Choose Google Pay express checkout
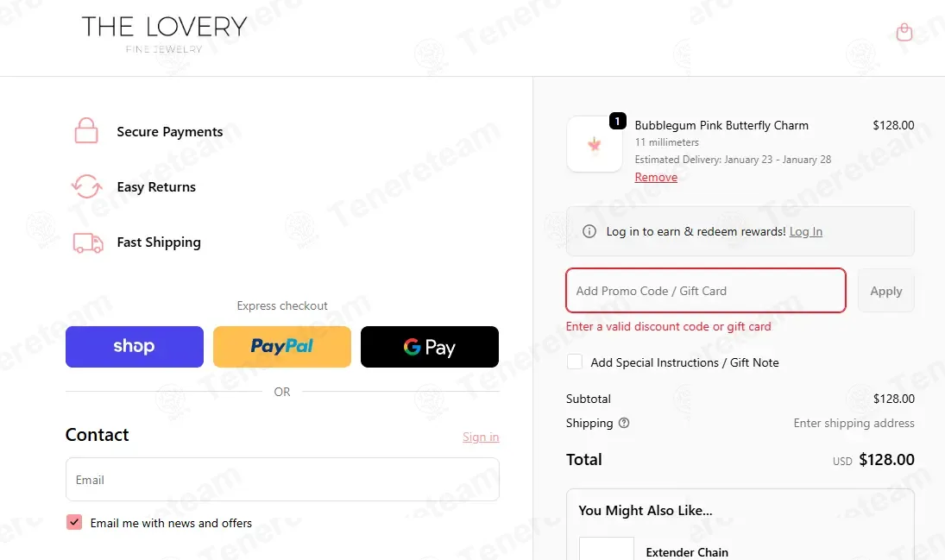945x560 pixels. click(430, 347)
